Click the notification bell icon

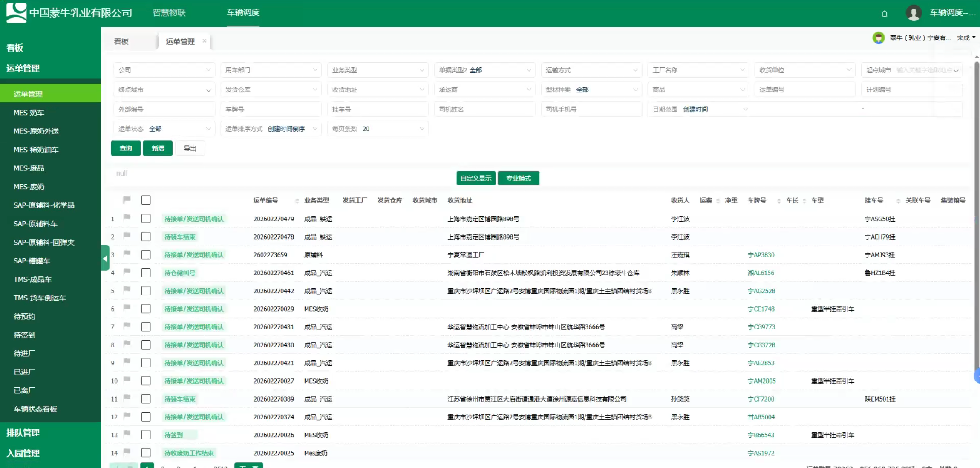[x=885, y=14]
